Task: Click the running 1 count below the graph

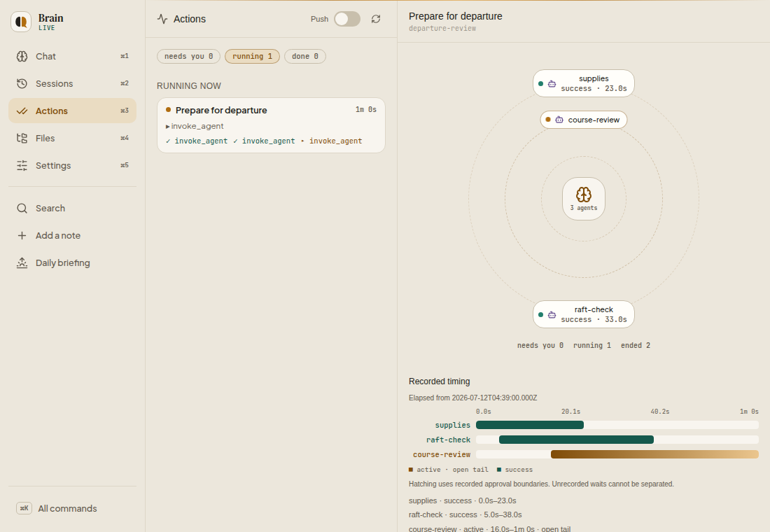Action: [591, 345]
